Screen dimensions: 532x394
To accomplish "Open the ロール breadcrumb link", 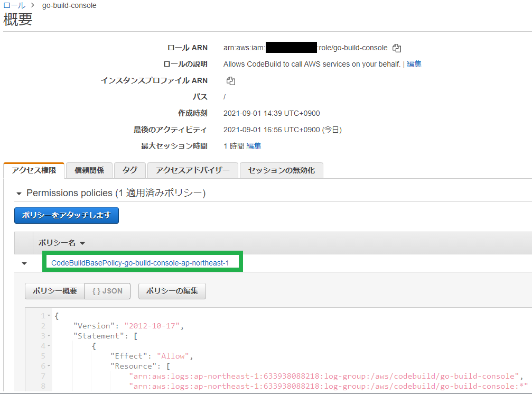I will click(x=14, y=5).
